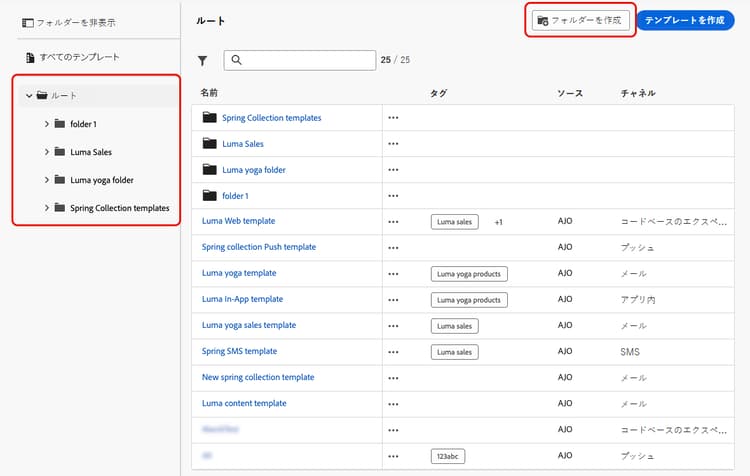Click the 123abc tag
750x476 pixels.
[448, 456]
